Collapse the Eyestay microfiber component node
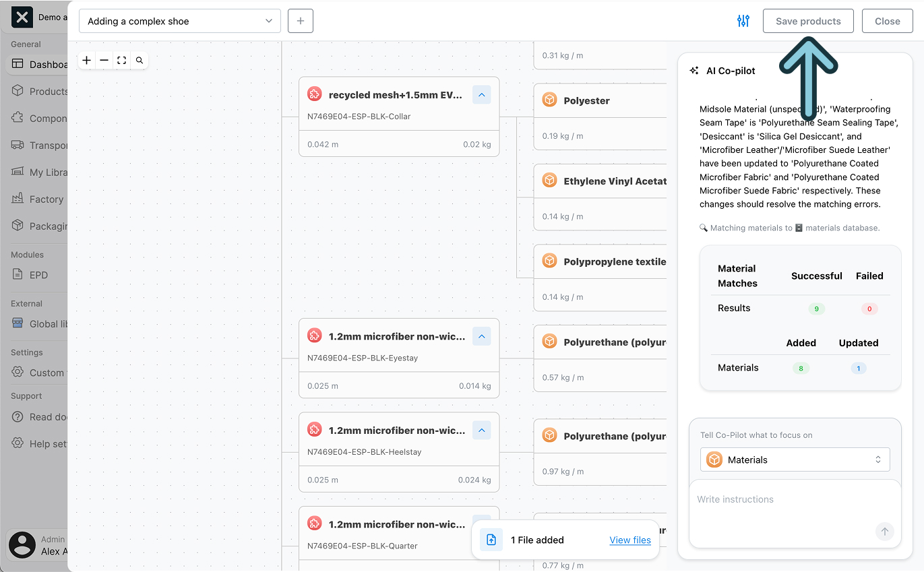Viewport: 924px width, 572px height. (481, 336)
